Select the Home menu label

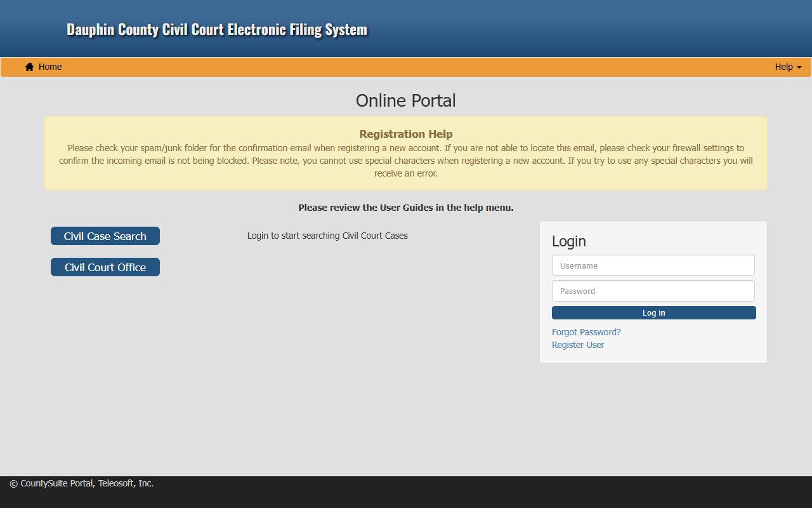[x=50, y=67]
